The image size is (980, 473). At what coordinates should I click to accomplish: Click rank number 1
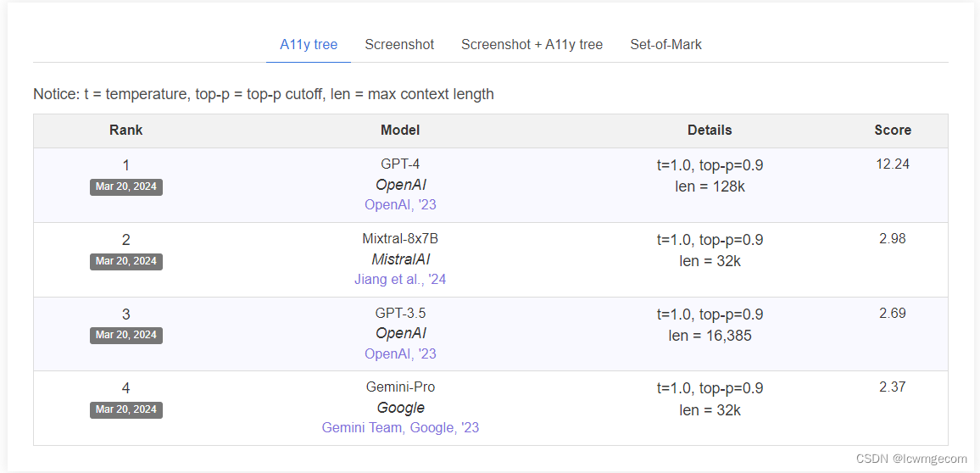click(x=126, y=165)
